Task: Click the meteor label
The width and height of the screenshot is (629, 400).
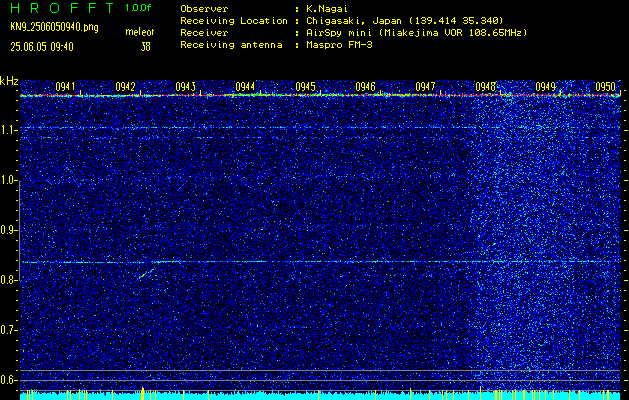Action: tap(140, 32)
